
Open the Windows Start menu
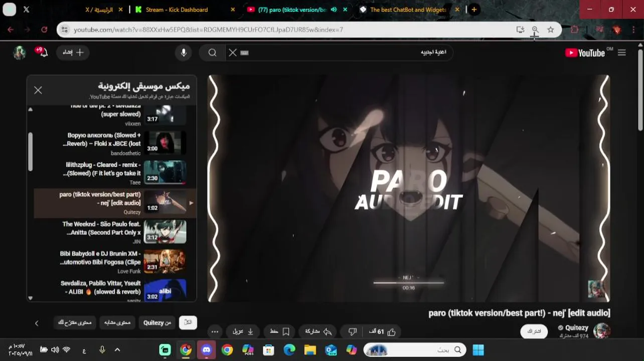pyautogui.click(x=478, y=349)
